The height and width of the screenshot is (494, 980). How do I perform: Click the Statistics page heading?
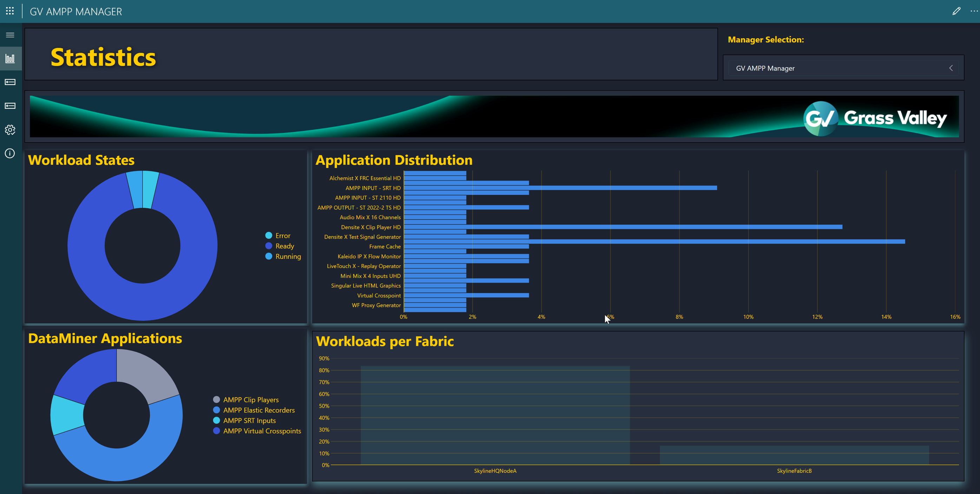tap(103, 57)
